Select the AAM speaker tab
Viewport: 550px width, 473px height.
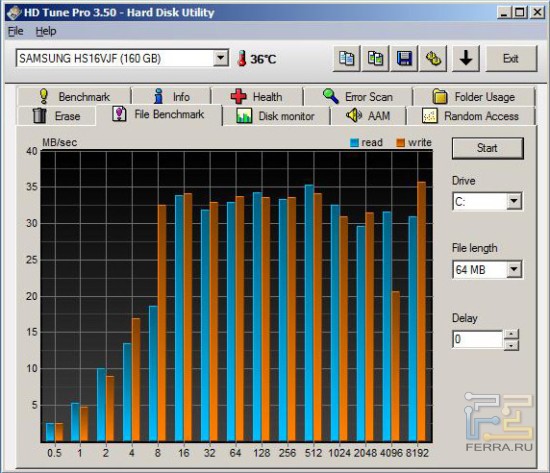[x=368, y=116]
